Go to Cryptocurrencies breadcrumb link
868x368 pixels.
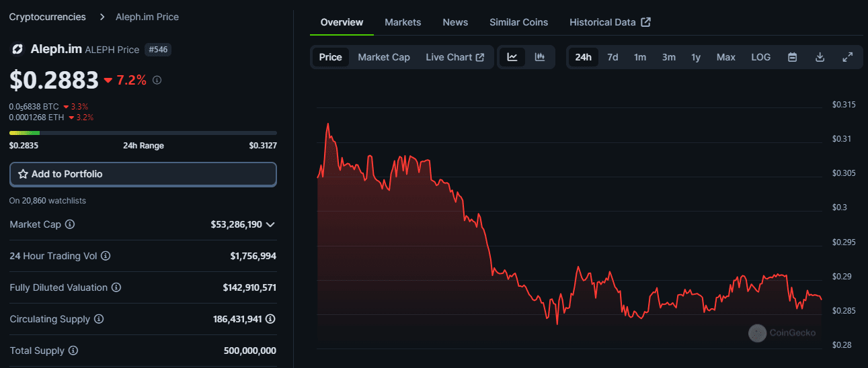[48, 17]
